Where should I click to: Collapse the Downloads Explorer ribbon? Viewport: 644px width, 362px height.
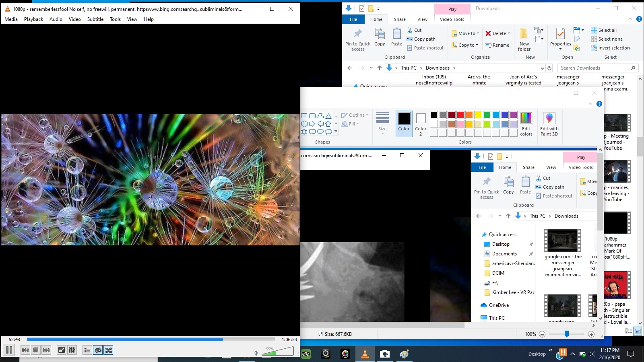click(x=630, y=19)
